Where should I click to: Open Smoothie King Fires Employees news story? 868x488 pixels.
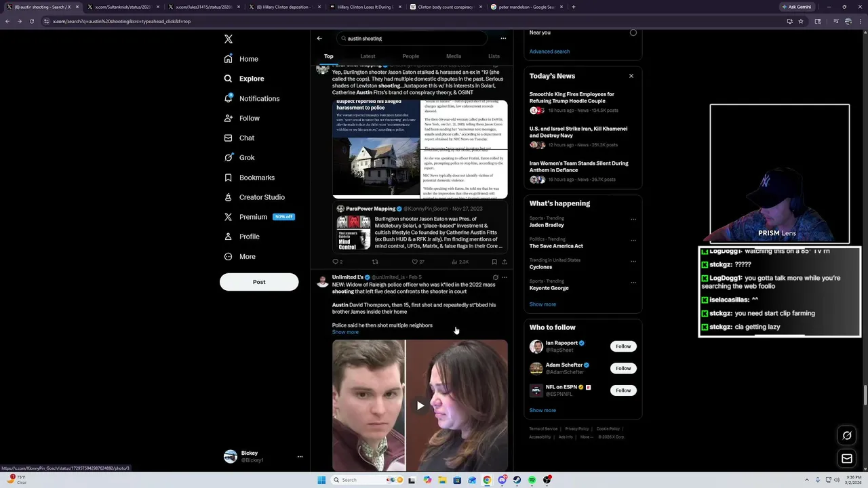[583, 102]
